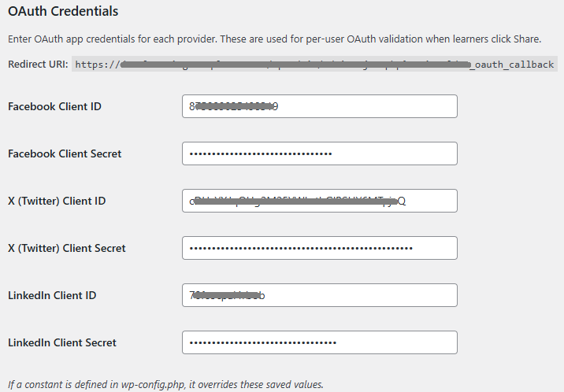Click the "X (Twitter) Client ID" label
The width and height of the screenshot is (564, 392).
coord(57,201)
